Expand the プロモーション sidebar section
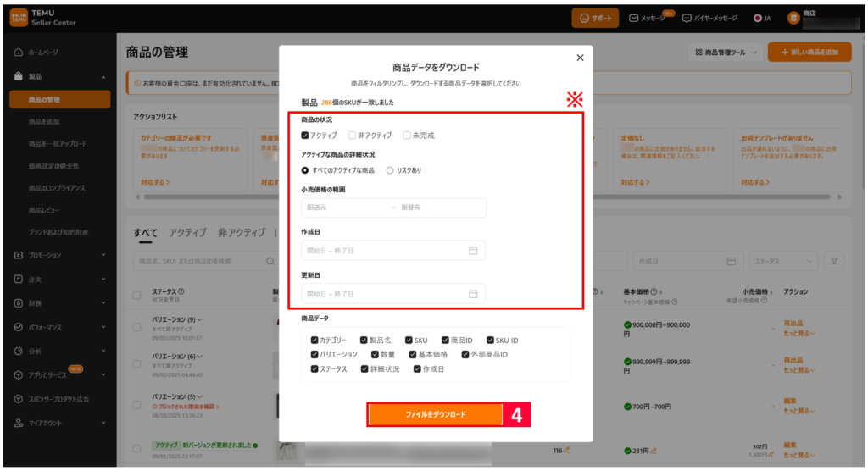868x471 pixels. [103, 255]
